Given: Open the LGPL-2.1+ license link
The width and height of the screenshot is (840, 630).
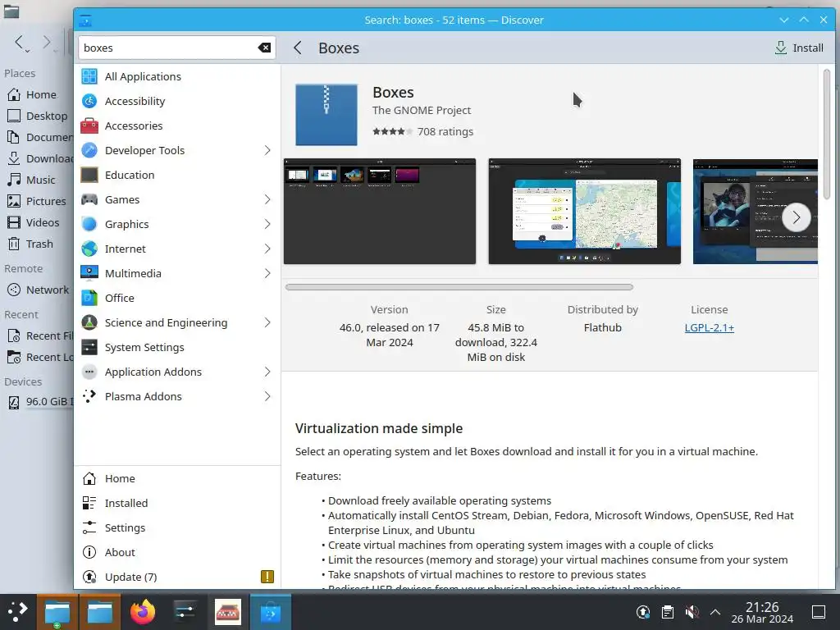Looking at the screenshot, I should [710, 327].
